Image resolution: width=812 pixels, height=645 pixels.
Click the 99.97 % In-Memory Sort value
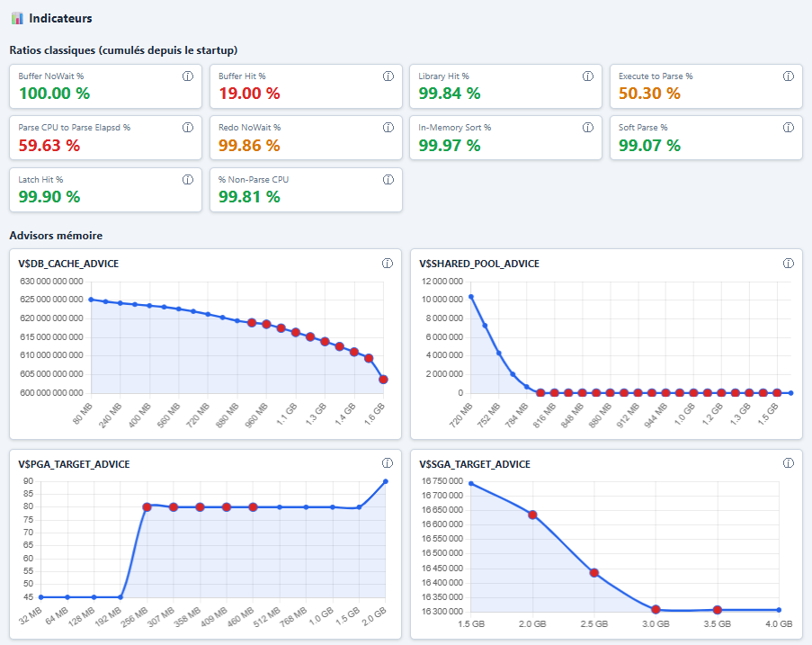(x=450, y=146)
